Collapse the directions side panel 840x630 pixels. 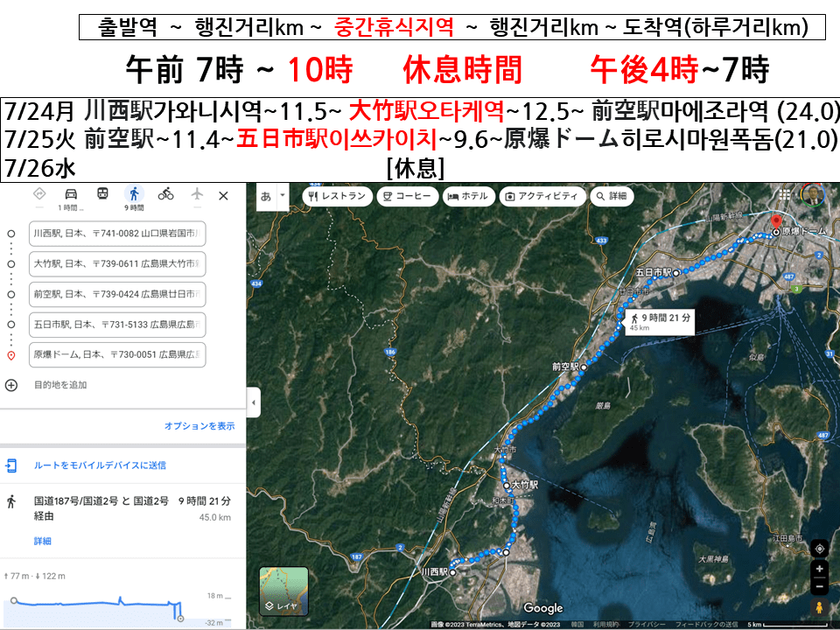[x=253, y=403]
